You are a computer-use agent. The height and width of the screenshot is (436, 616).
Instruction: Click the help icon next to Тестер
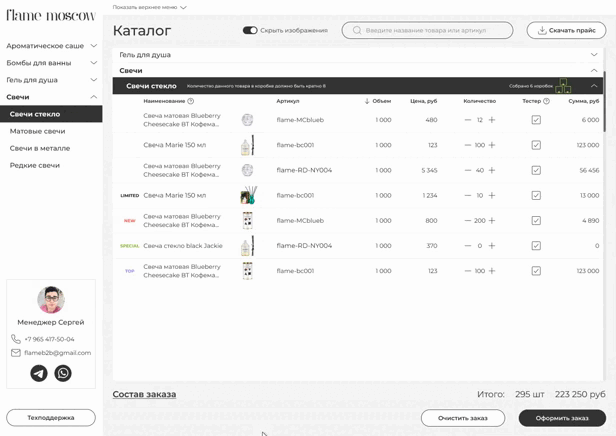546,101
